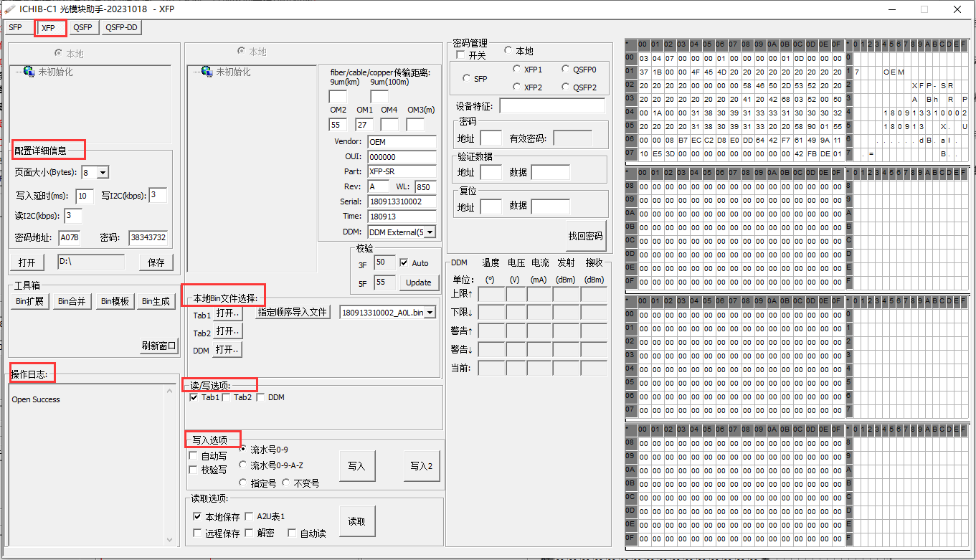Expand the bin file selection dropdown
Viewport: 976px width, 560px height.
(430, 313)
